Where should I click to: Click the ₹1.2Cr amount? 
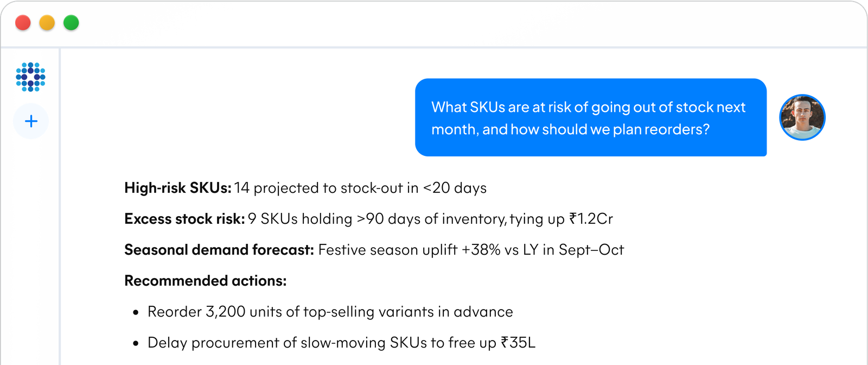(591, 219)
